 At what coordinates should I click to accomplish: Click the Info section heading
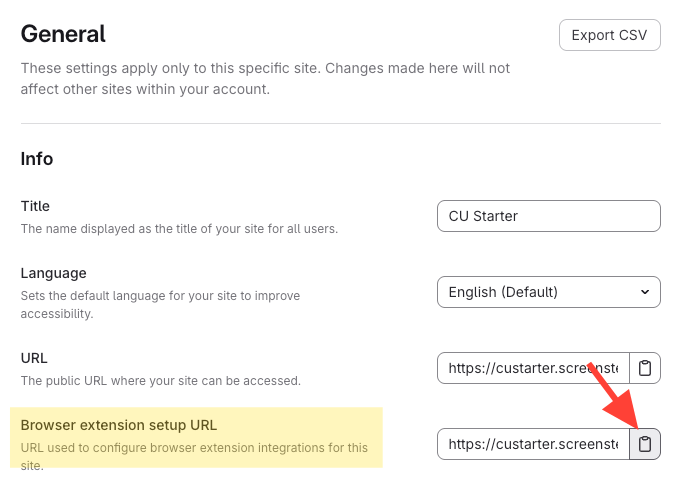click(x=37, y=159)
